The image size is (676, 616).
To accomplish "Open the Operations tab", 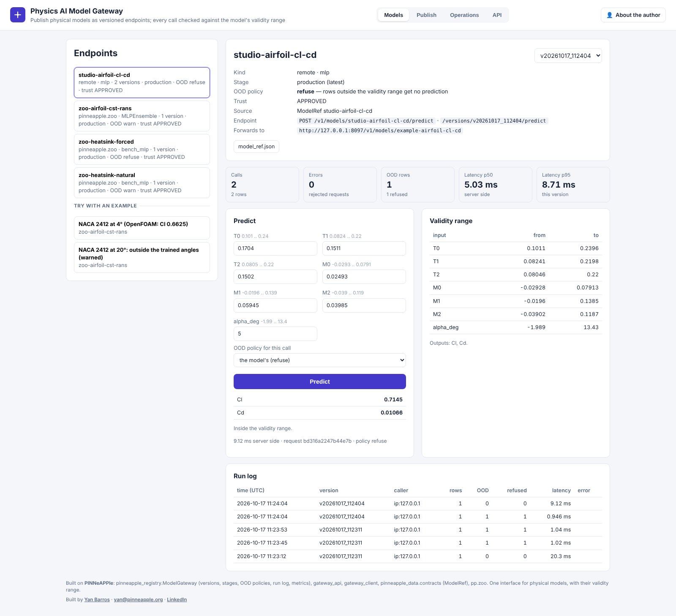I will click(464, 15).
